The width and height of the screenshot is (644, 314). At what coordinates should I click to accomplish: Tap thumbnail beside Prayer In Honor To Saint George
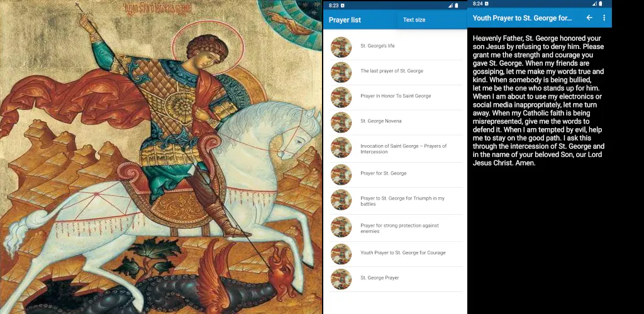341,97
